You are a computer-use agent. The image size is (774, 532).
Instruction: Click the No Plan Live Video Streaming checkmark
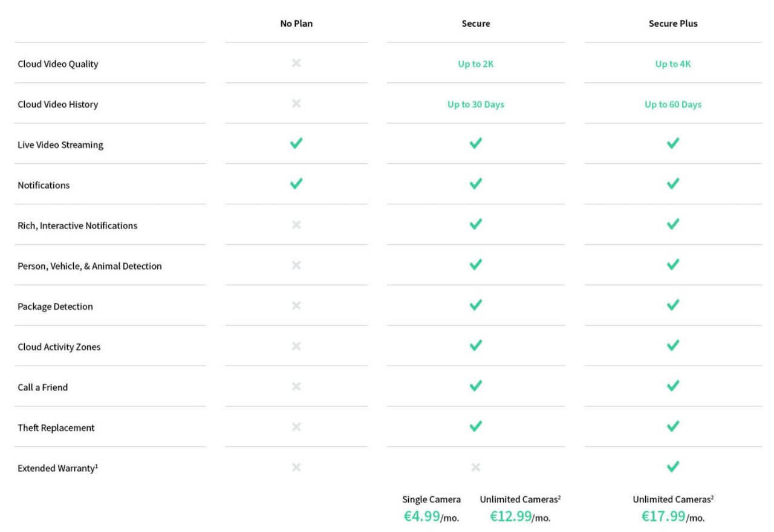pos(296,143)
